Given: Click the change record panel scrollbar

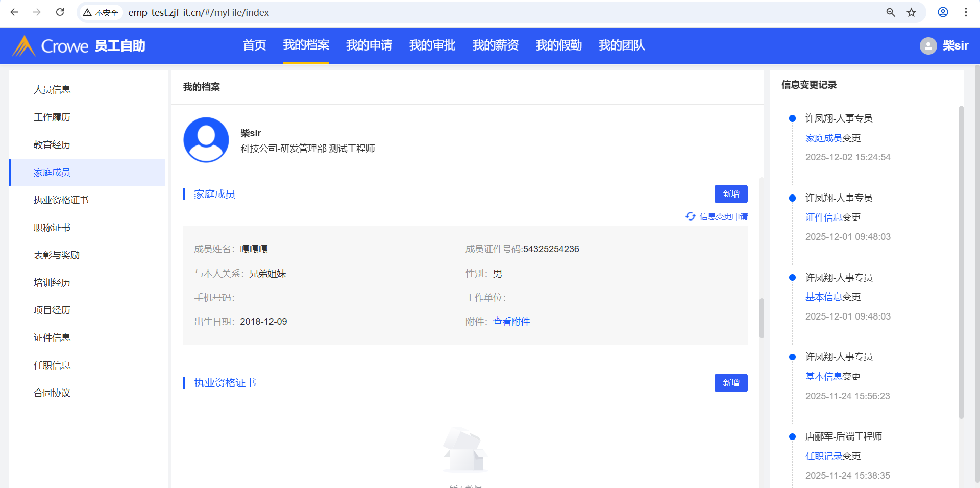Looking at the screenshot, I should pyautogui.click(x=961, y=260).
